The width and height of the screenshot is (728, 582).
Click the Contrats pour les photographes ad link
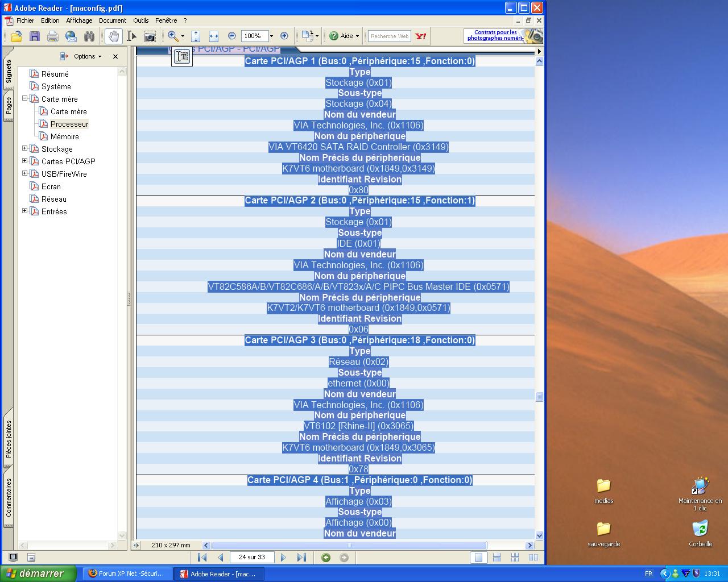click(503, 36)
